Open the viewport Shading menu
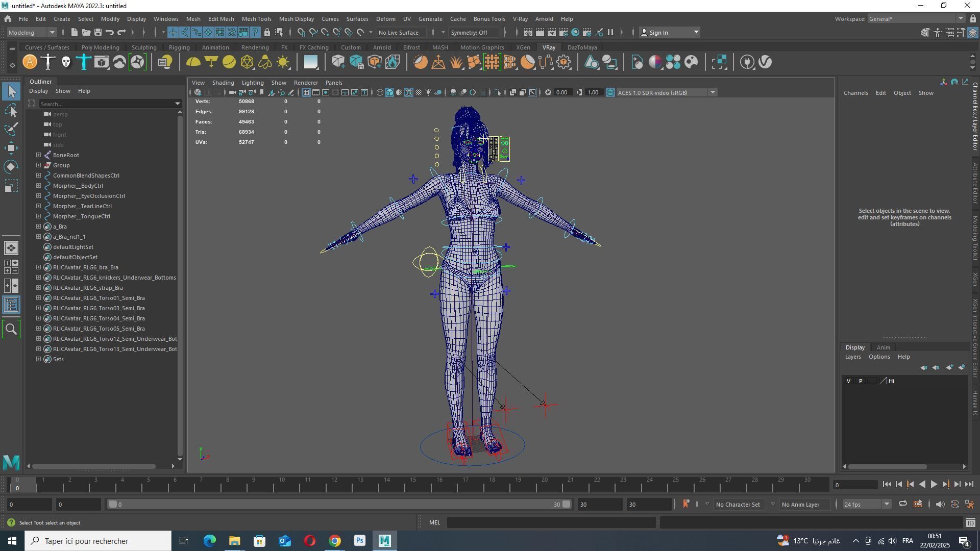The width and height of the screenshot is (980, 551). (223, 83)
